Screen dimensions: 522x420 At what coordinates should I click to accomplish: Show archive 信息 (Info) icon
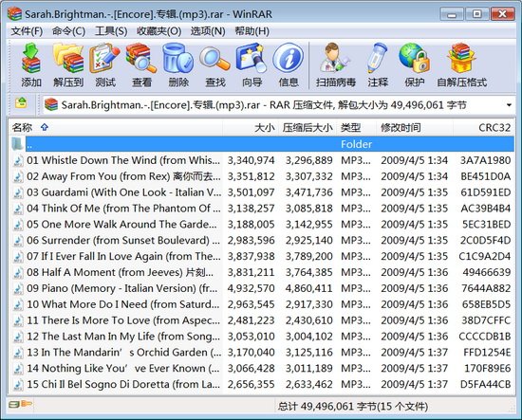click(289, 65)
